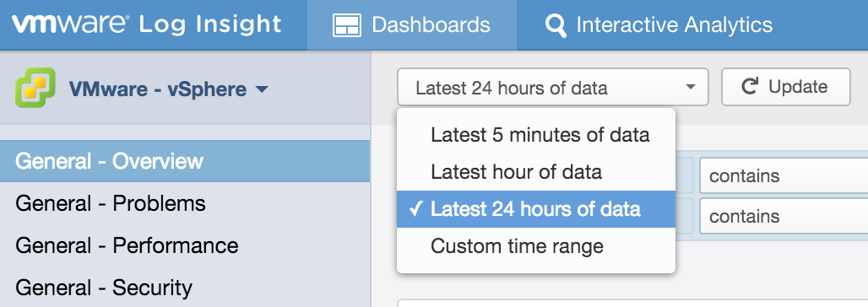Choose Custom time range option
Viewport: 868px width, 307px height.
click(536, 246)
